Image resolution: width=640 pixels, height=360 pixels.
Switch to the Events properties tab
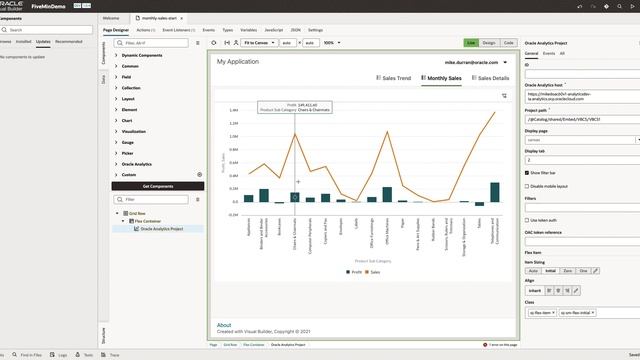point(549,53)
